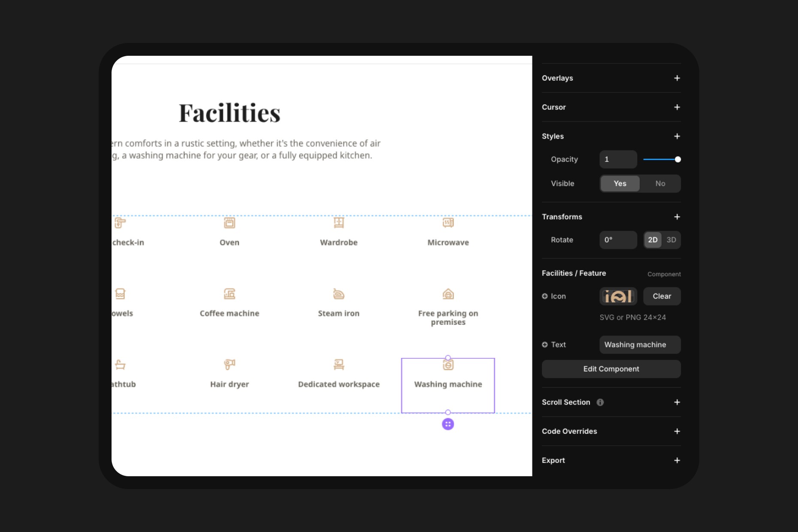Click the check-in key icon

click(120, 223)
